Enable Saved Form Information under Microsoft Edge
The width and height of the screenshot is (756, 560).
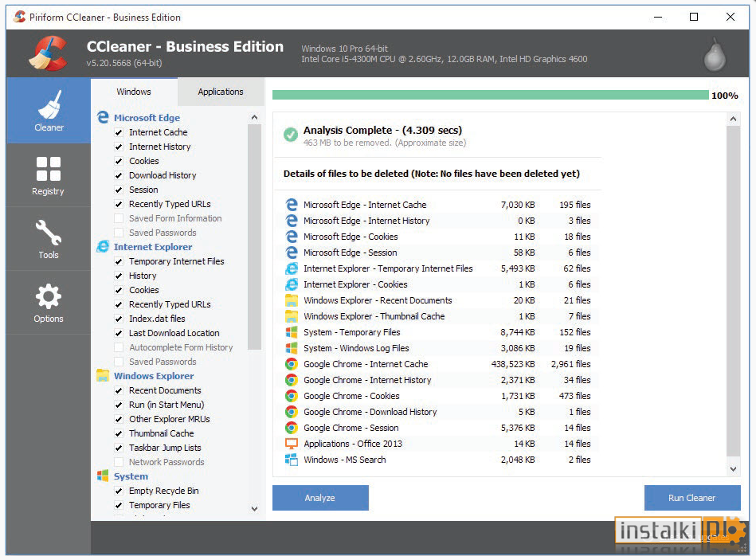[119, 218]
